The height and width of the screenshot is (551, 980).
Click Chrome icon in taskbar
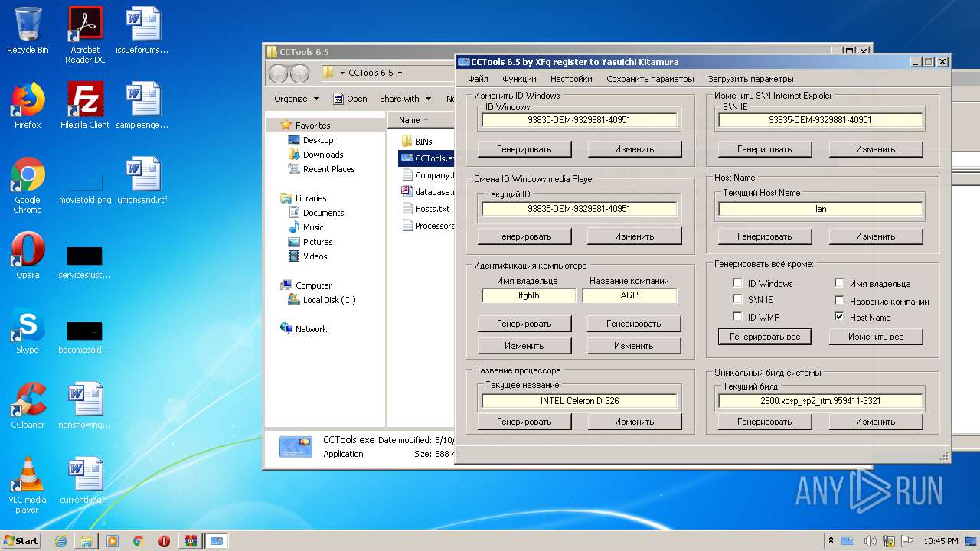[x=139, y=541]
